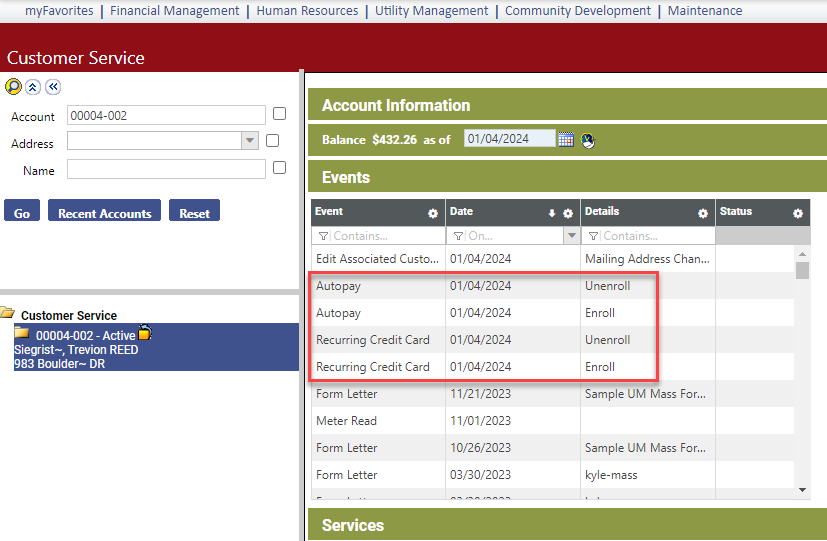Click the 00004-002 account folder icon
827x541 pixels.
coord(22,333)
